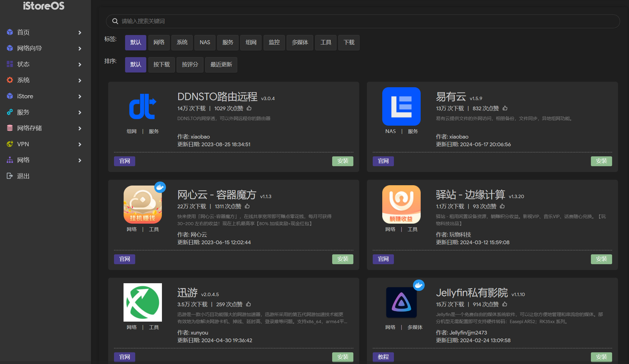Click the iStoreOS logo
Screen dimensions: 629x364
(x=44, y=6)
